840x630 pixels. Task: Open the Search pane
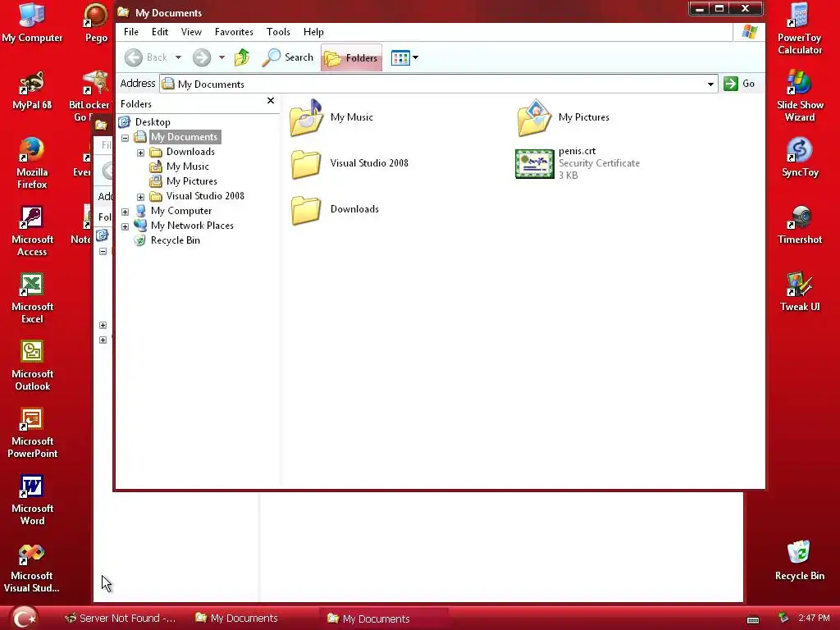[x=288, y=57]
